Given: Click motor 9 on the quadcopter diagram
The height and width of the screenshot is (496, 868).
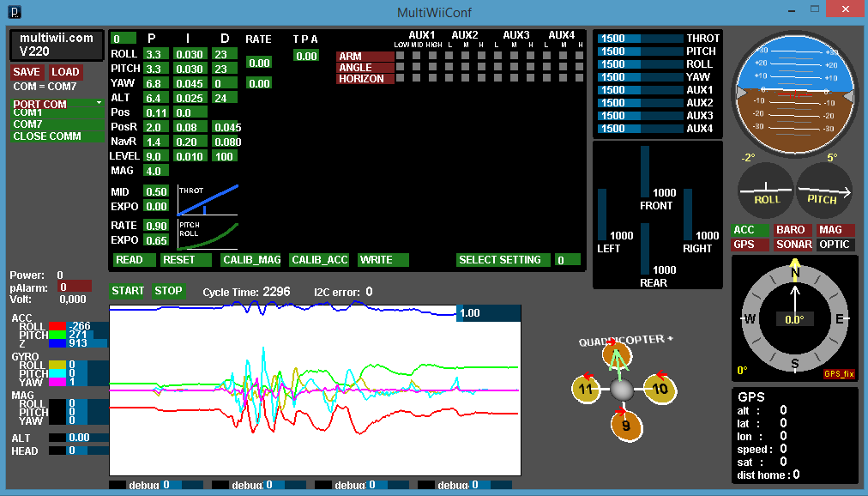Looking at the screenshot, I should pos(625,425).
